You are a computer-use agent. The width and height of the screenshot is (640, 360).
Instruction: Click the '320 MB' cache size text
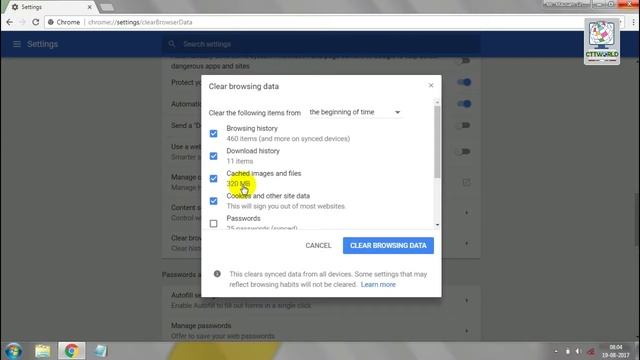click(x=238, y=184)
